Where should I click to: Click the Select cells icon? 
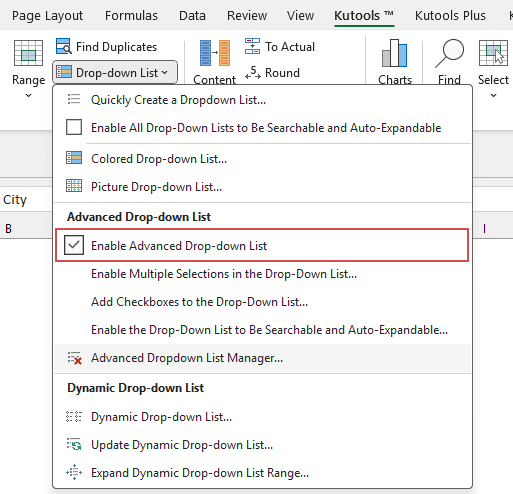click(x=493, y=53)
